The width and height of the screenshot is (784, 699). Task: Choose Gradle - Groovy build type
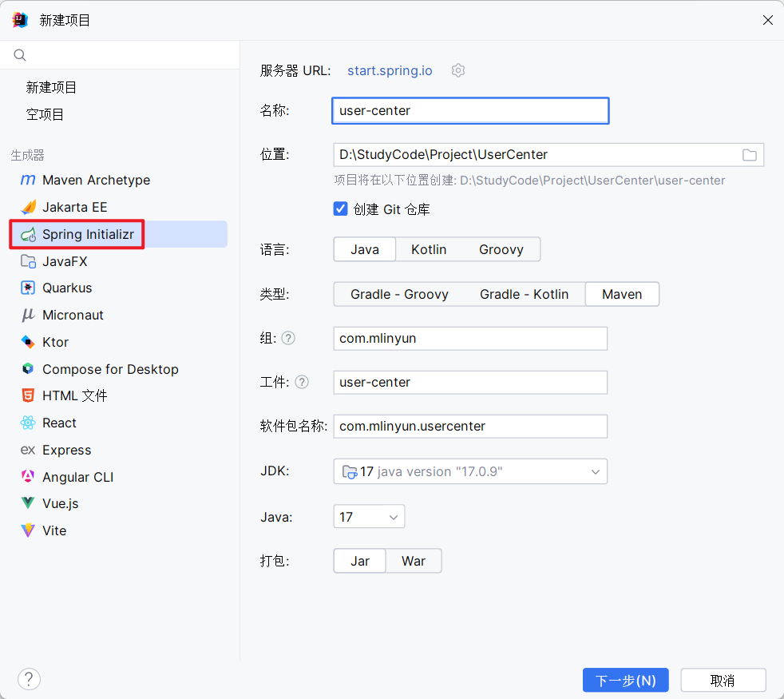click(399, 294)
